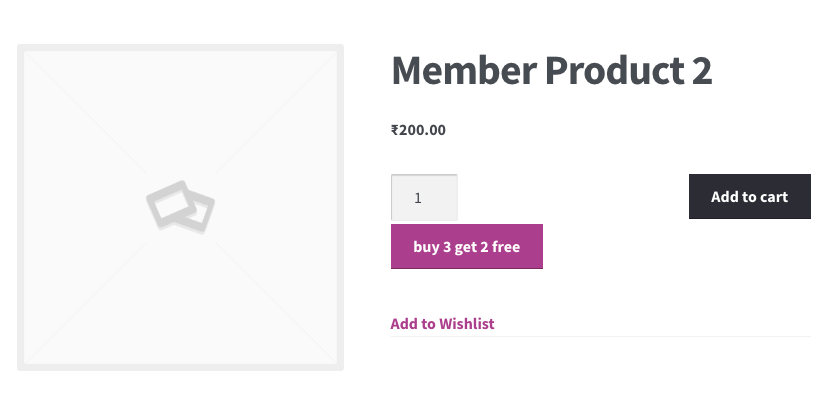
Task: Activate the purple buy 3 get 2 free offer
Action: (466, 246)
